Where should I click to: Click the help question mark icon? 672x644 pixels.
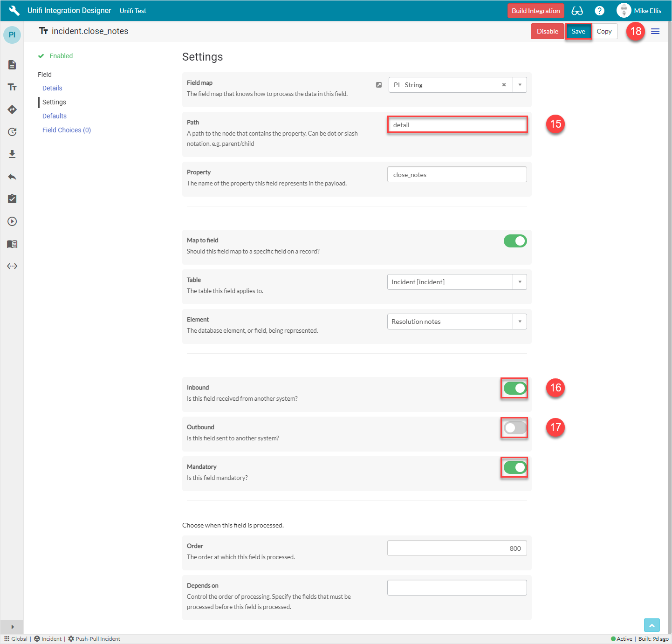tap(599, 11)
